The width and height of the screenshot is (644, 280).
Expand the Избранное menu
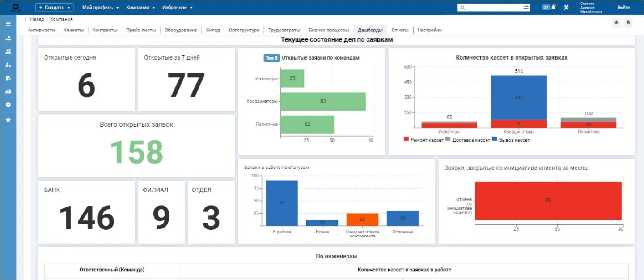(178, 8)
